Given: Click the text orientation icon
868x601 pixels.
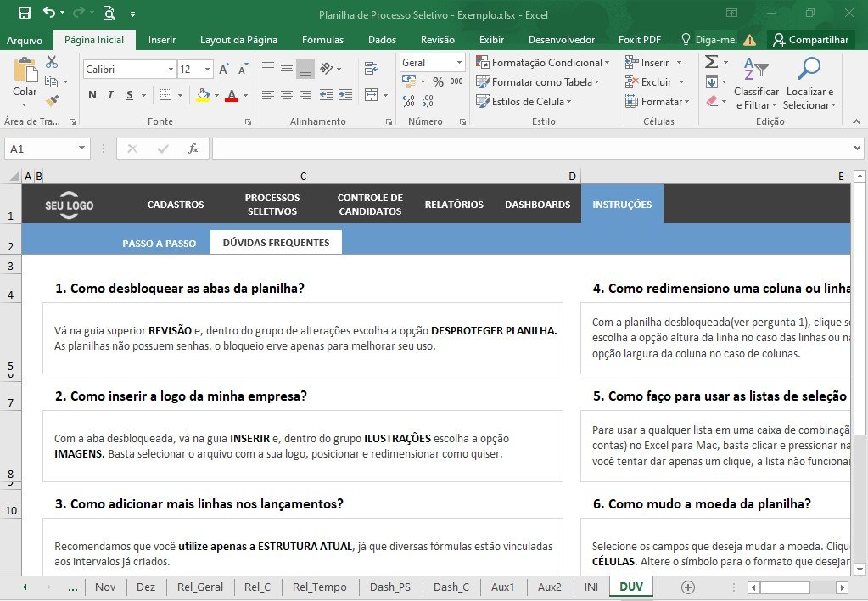Looking at the screenshot, I should 328,69.
